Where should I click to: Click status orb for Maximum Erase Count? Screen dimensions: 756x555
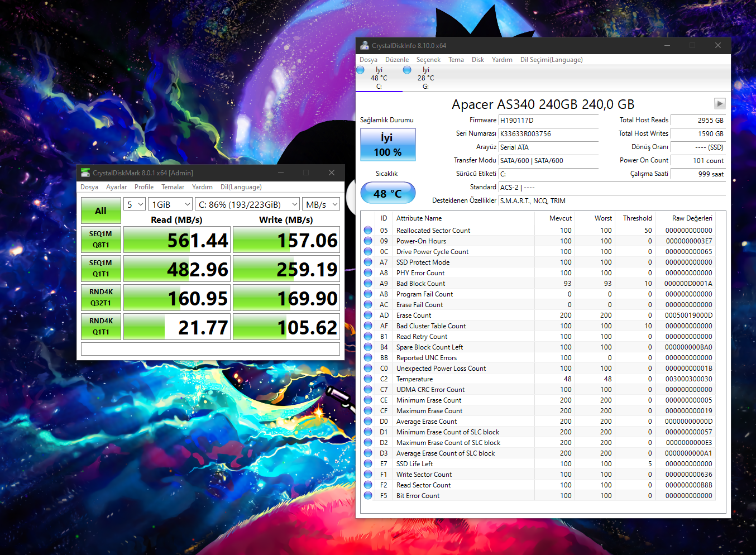pos(368,410)
